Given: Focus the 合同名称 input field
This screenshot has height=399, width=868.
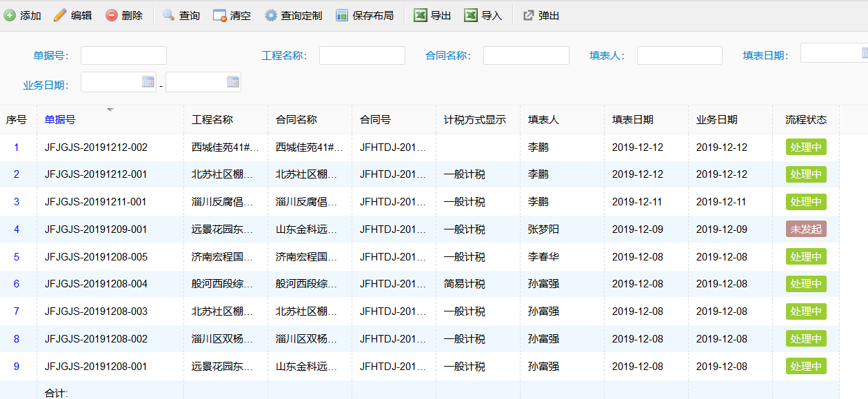Looking at the screenshot, I should click(x=526, y=55).
